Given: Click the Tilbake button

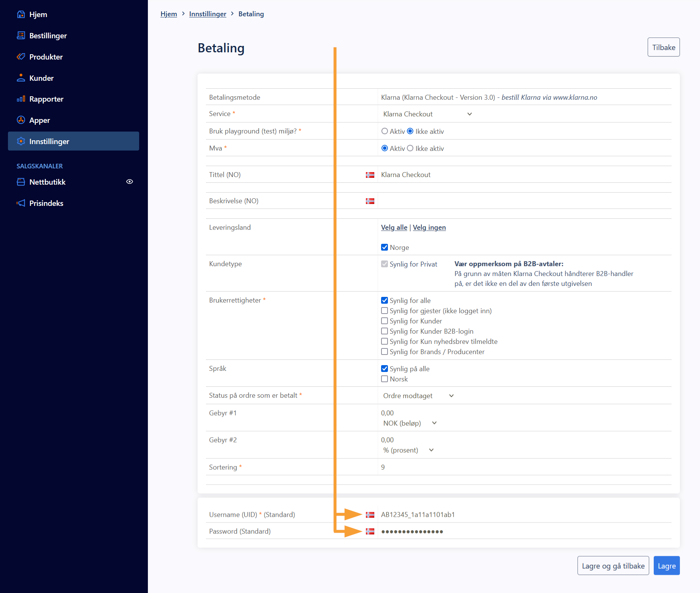Looking at the screenshot, I should (664, 47).
